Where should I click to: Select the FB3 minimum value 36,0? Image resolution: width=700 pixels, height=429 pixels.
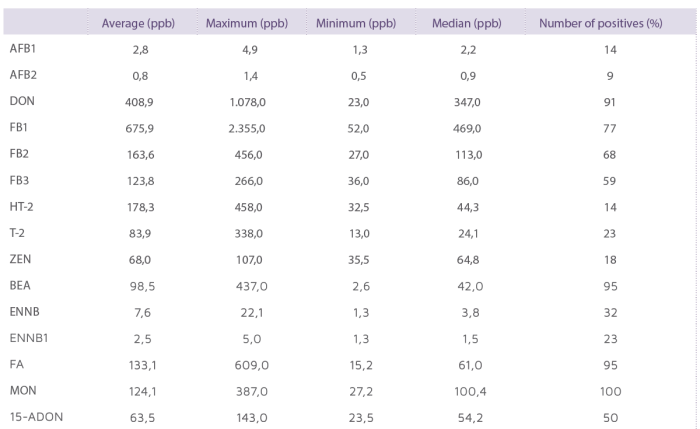358,181
